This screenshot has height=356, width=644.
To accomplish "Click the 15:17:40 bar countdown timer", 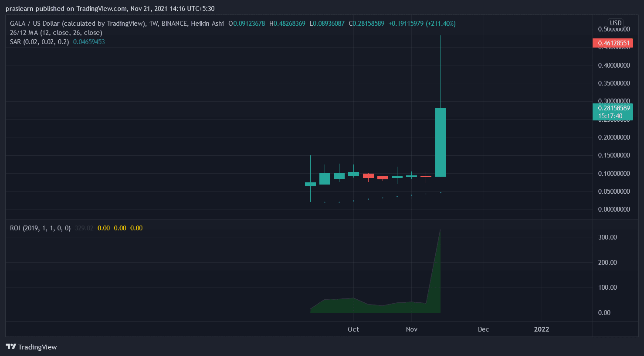I will tap(610, 116).
